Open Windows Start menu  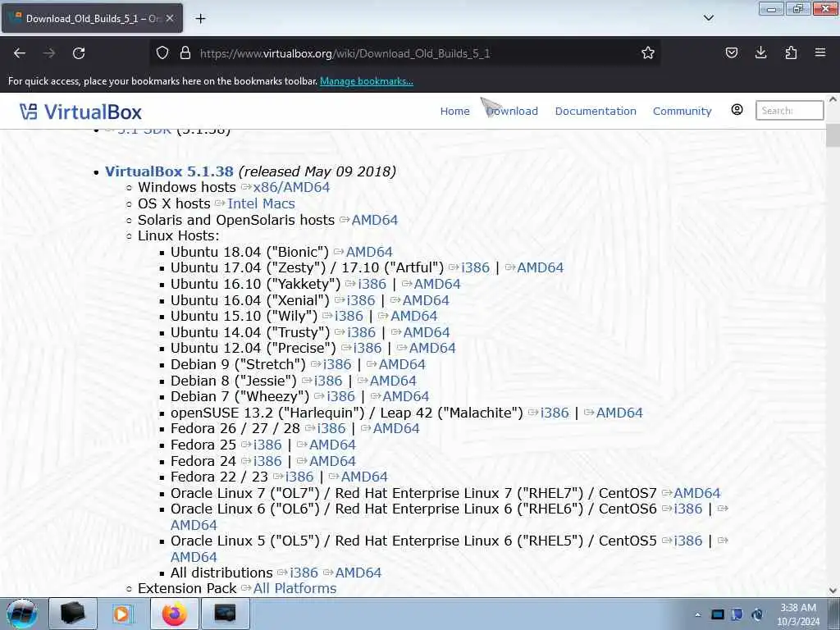(x=21, y=614)
